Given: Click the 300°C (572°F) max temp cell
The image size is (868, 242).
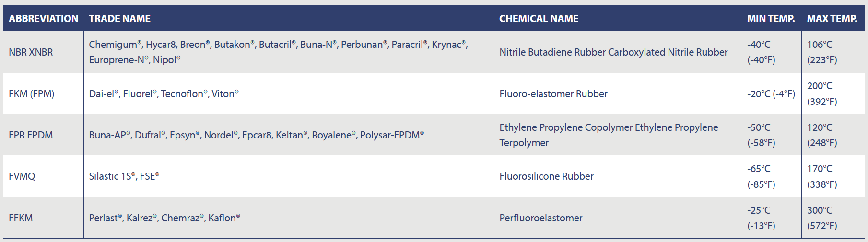Looking at the screenshot, I should click(822, 218).
